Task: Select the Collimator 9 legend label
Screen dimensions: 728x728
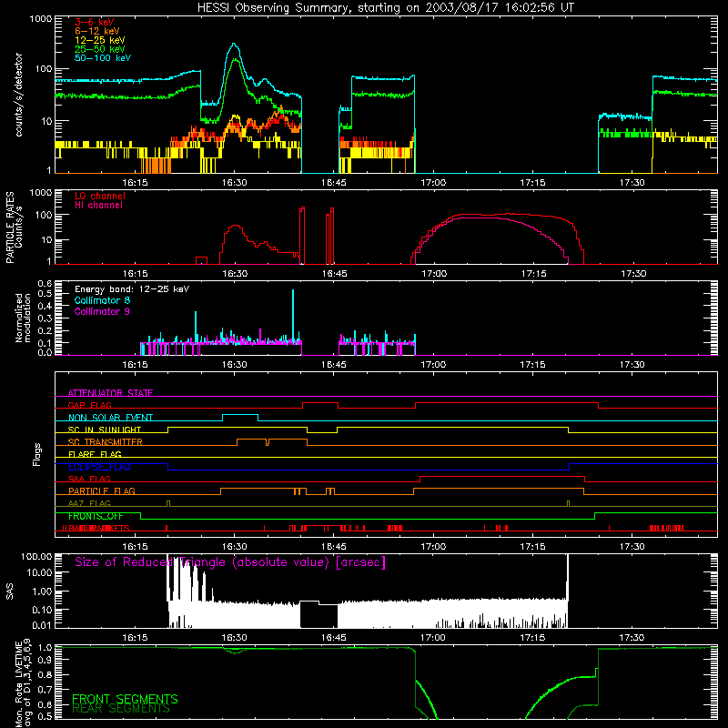Action: 102,311
